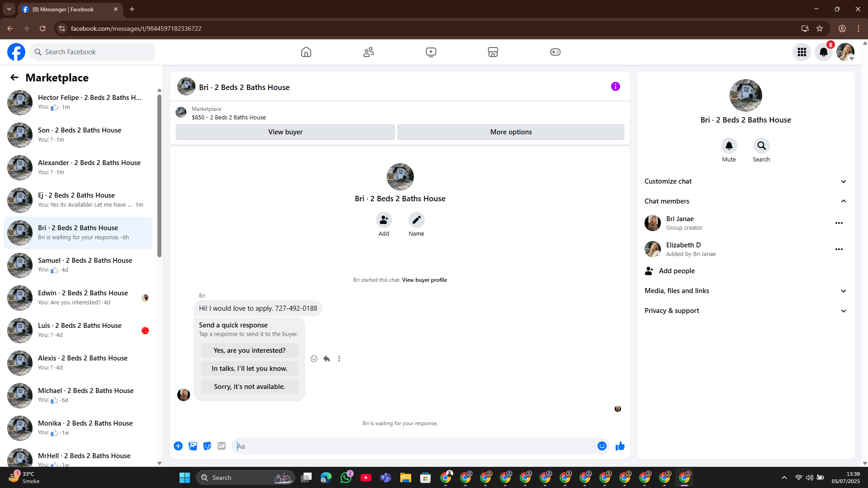Send a thumbs-up like
This screenshot has height=488, width=868.
click(620, 446)
